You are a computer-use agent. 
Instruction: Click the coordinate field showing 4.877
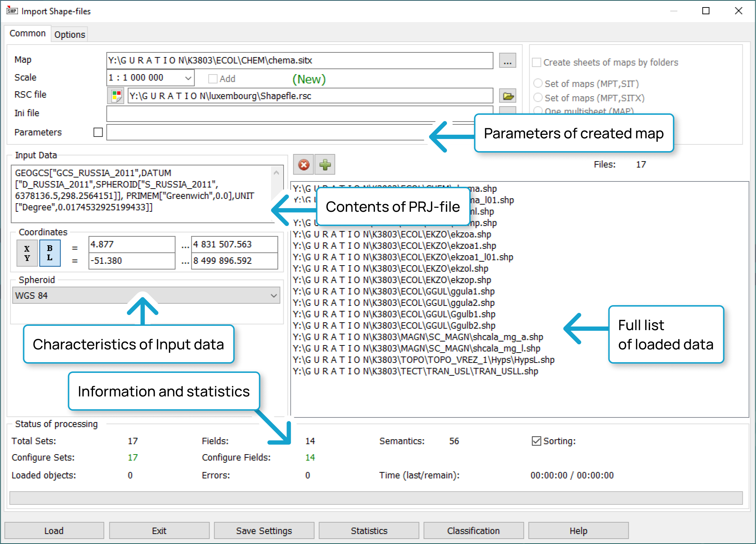132,245
